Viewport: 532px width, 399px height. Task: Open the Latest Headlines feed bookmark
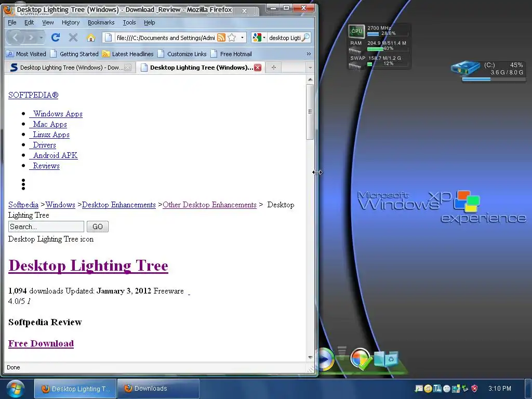tap(128, 54)
